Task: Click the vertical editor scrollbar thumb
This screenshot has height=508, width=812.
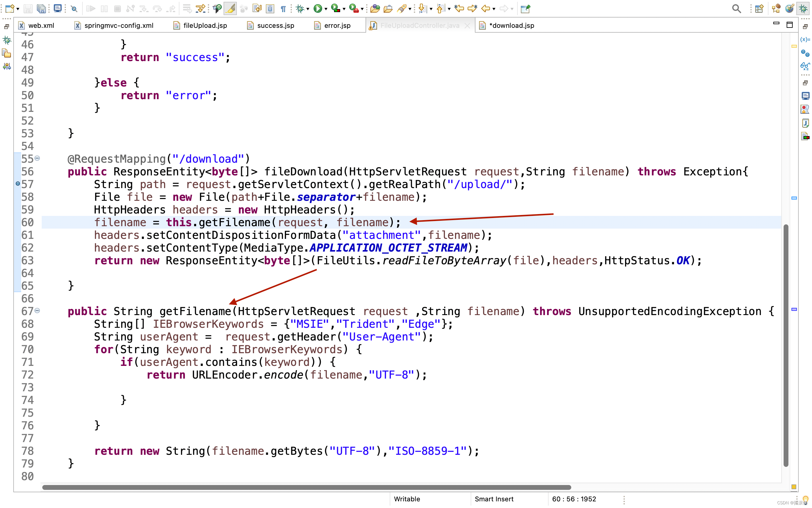Action: [x=786, y=345]
